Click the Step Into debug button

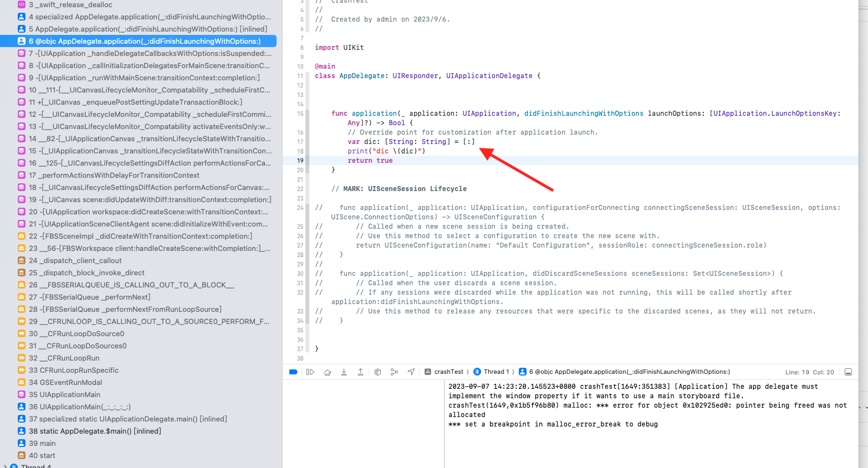(x=344, y=372)
